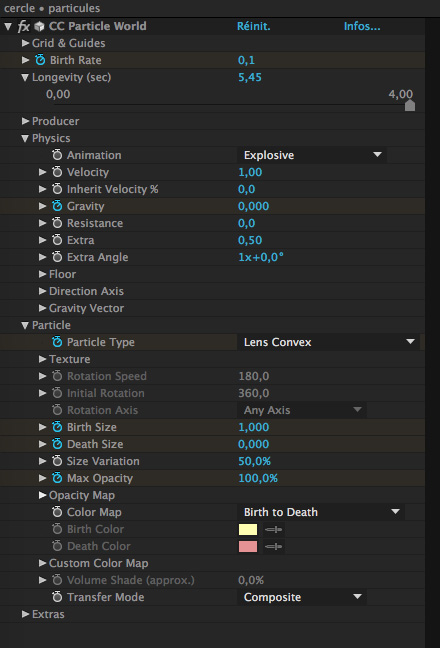Image resolution: width=440 pixels, height=648 pixels.
Task: Toggle the Death Size stopwatch
Action: [x=57, y=443]
